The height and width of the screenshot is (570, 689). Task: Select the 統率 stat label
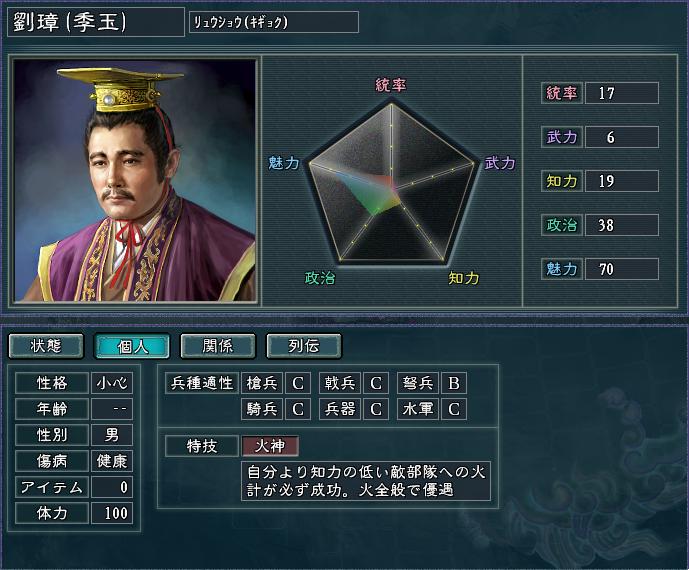[562, 93]
